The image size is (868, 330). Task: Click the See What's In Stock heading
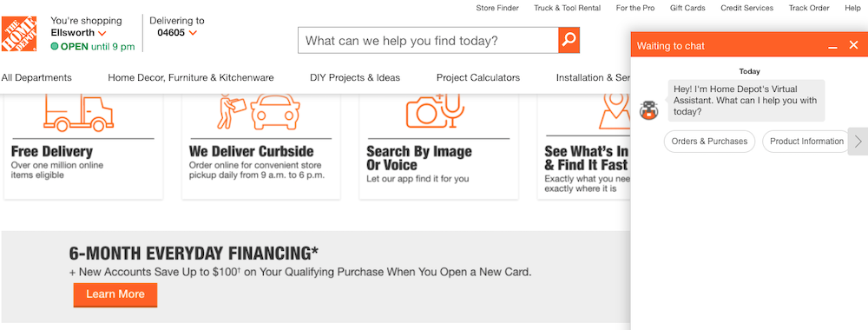587,158
